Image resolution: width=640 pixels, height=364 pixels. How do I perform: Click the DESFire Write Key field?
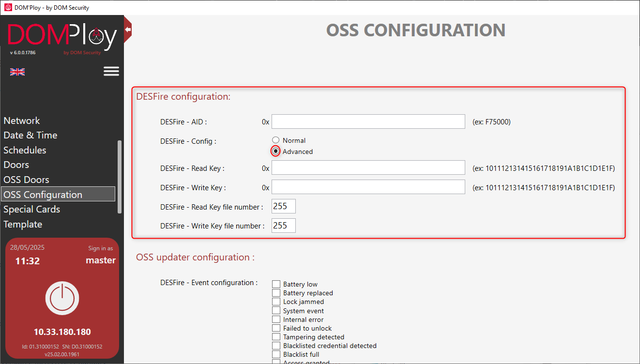pyautogui.click(x=368, y=187)
